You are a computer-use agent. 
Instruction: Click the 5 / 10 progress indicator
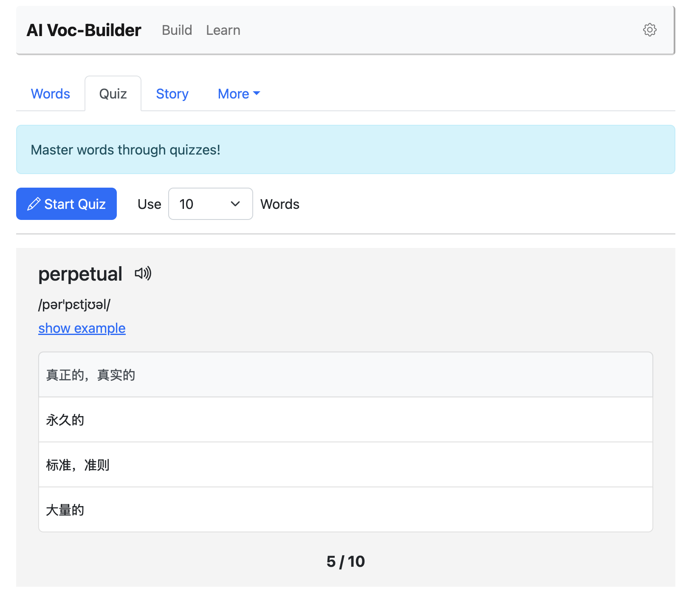[x=346, y=561]
